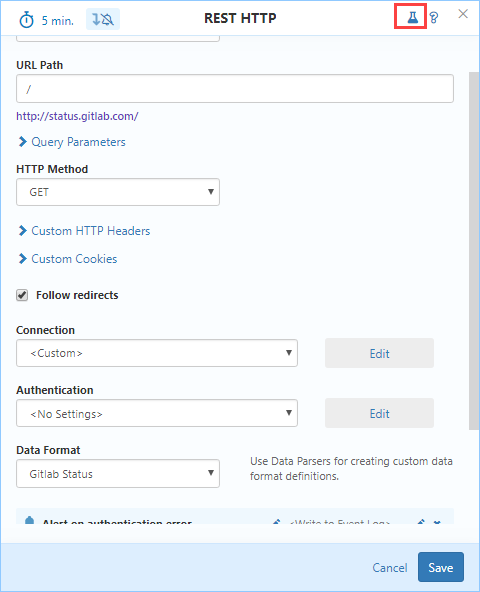Click the stopwatch polling interval icon
This screenshot has height=592, width=480.
[x=26, y=20]
